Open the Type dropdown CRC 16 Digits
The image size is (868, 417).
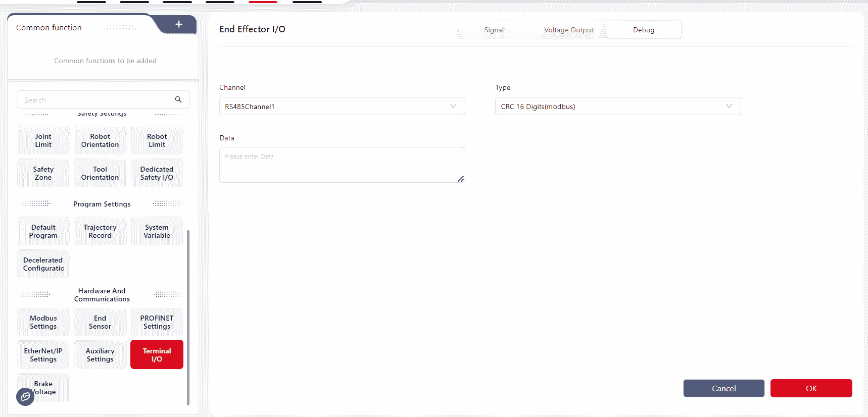(617, 107)
